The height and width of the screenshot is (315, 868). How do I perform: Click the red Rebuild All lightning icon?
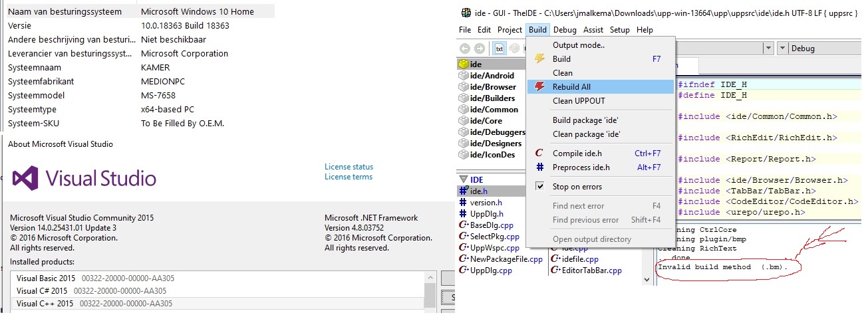(x=540, y=86)
